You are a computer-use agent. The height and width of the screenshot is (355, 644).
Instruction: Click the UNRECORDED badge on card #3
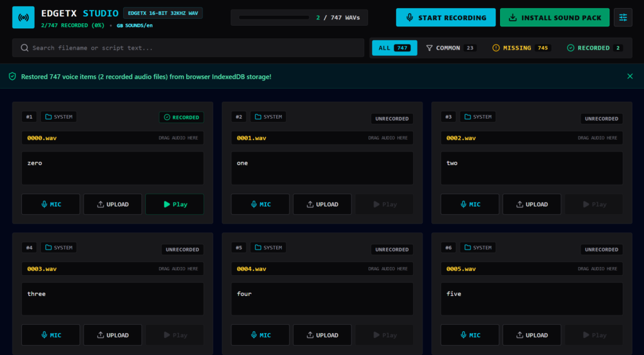click(x=602, y=119)
